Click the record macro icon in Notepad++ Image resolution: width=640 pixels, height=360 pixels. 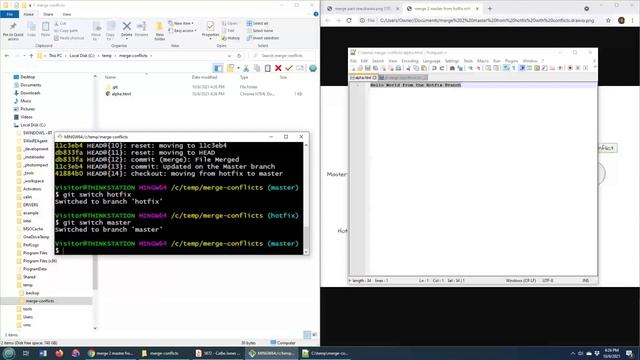click(x=570, y=68)
